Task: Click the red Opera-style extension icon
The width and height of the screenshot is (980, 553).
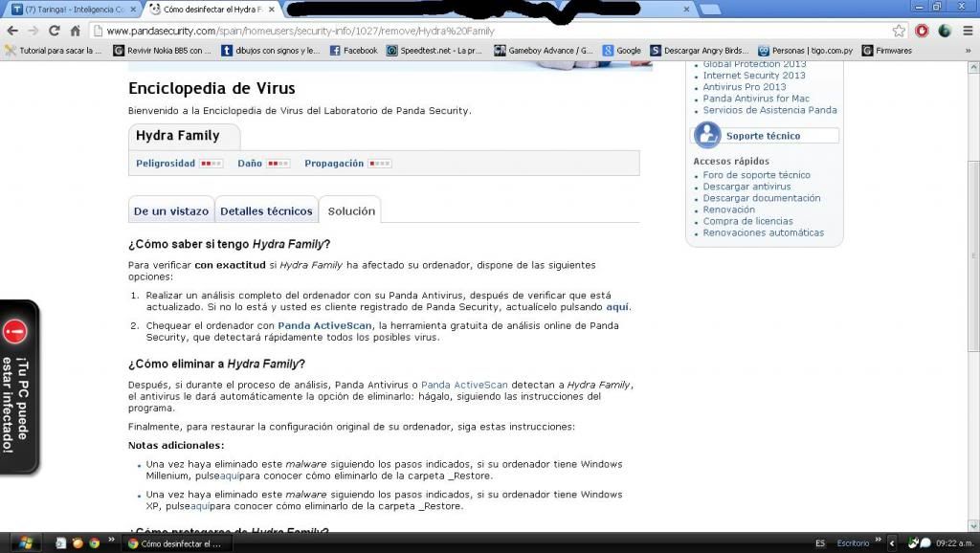Action: (x=922, y=31)
